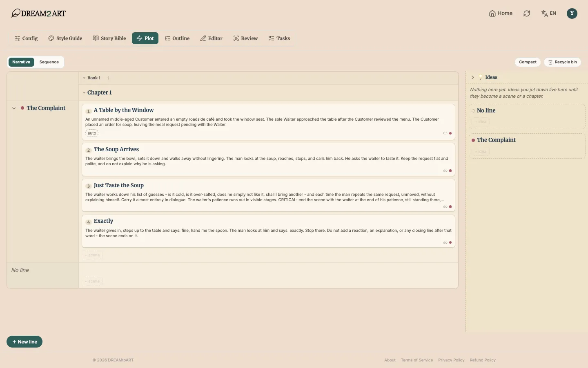Collapse Chapter 1 with its triangle
This screenshot has width=588, height=368.
click(84, 93)
